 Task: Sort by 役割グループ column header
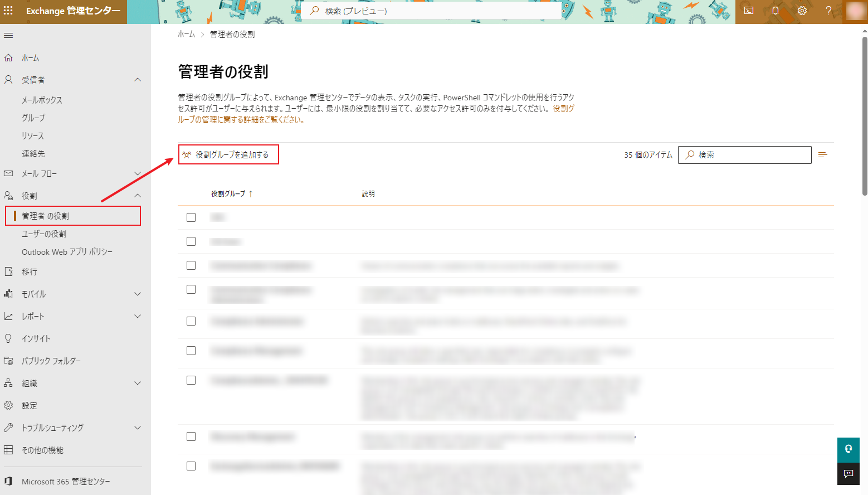(x=228, y=194)
